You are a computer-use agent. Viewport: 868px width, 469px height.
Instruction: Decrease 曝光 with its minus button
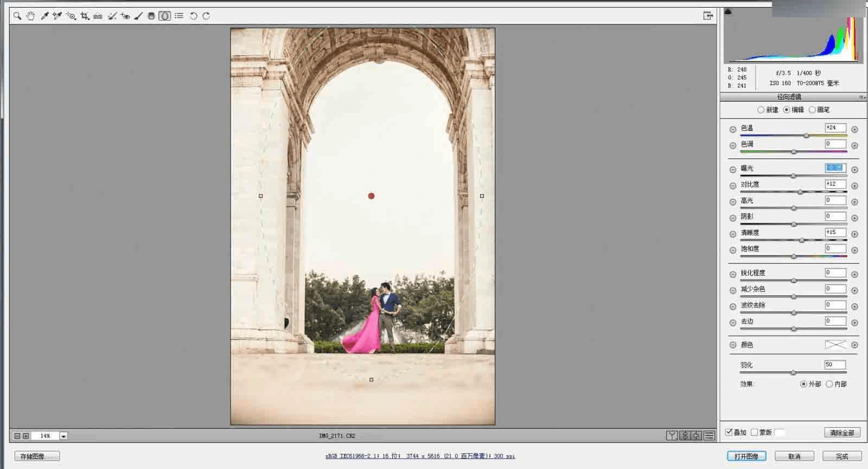[733, 170]
